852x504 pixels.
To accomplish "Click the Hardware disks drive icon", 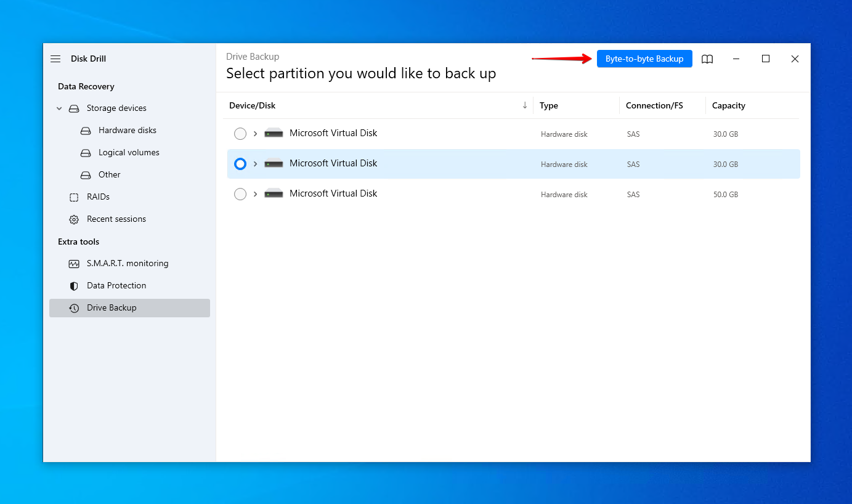I will click(86, 131).
